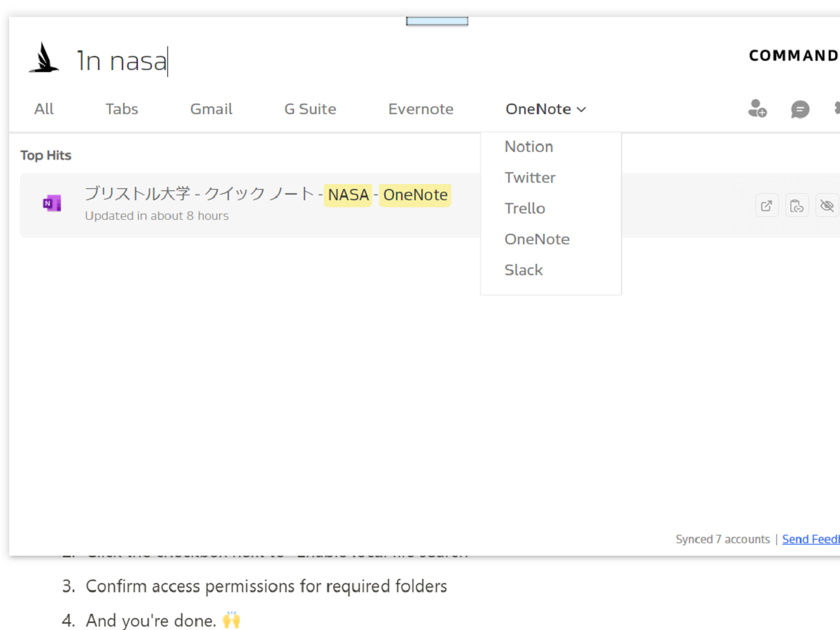Click the COMMAND label at top right

click(794, 56)
